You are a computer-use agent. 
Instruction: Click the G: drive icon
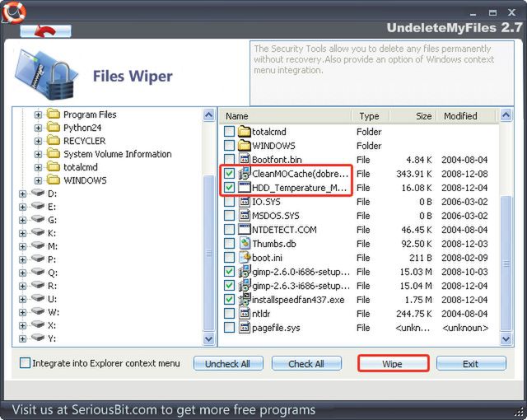click(x=38, y=219)
